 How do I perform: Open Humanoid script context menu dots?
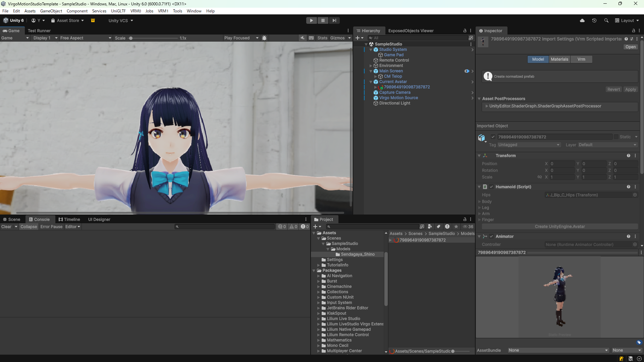pos(635,187)
